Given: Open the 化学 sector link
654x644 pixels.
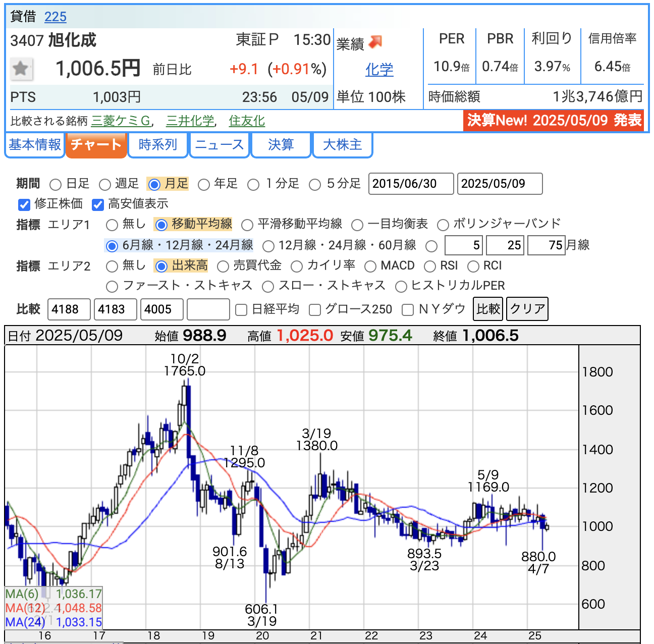Looking at the screenshot, I should (379, 70).
